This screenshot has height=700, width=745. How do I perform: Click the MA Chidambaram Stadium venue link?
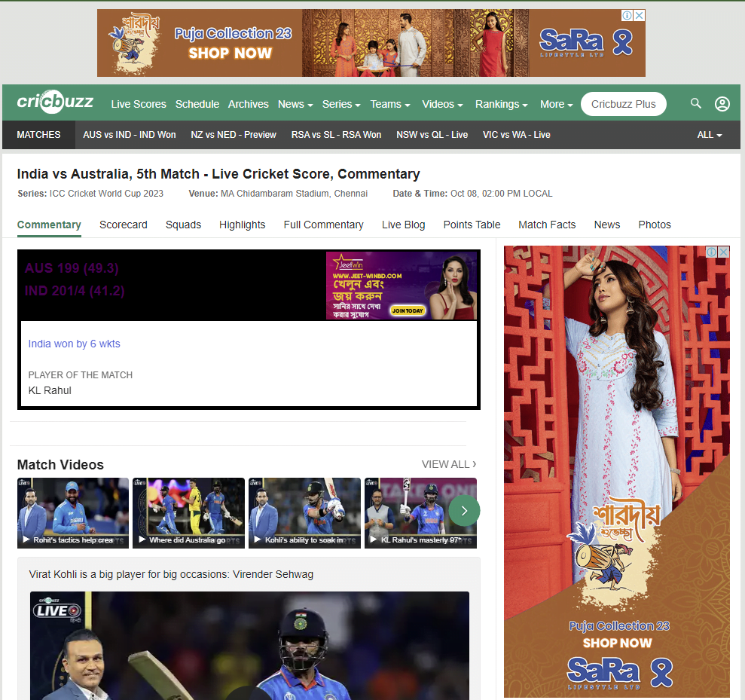pyautogui.click(x=294, y=194)
